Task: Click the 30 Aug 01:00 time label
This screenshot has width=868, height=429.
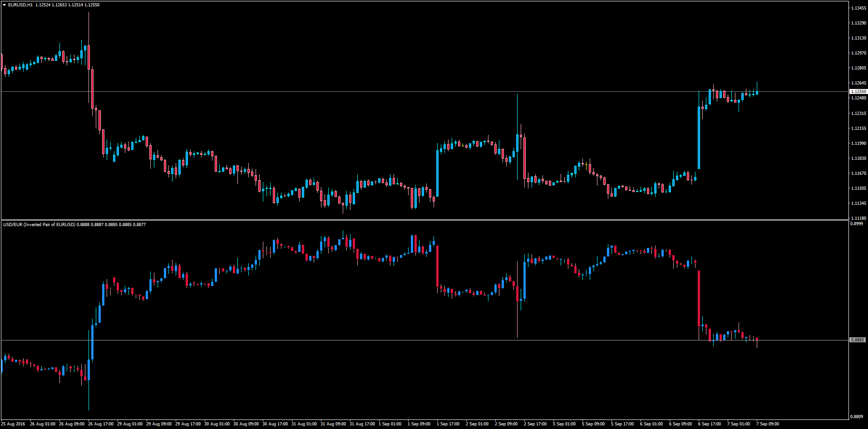Action: coord(217,424)
